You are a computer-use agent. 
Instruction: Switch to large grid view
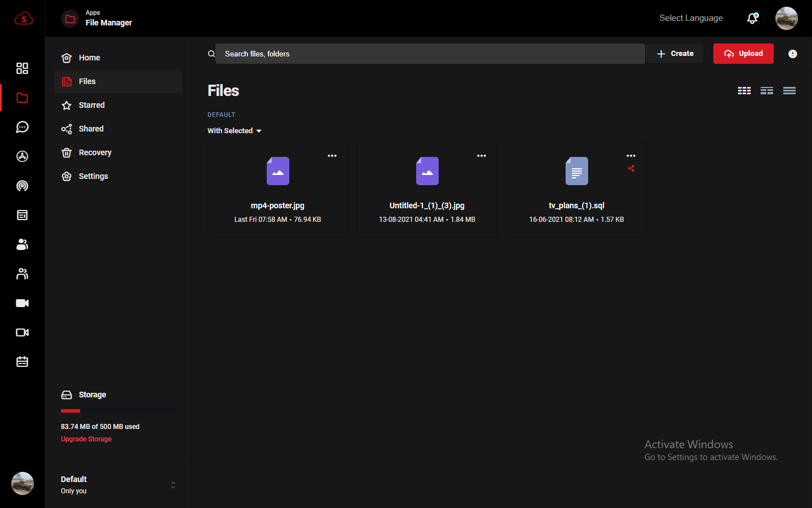tap(744, 91)
